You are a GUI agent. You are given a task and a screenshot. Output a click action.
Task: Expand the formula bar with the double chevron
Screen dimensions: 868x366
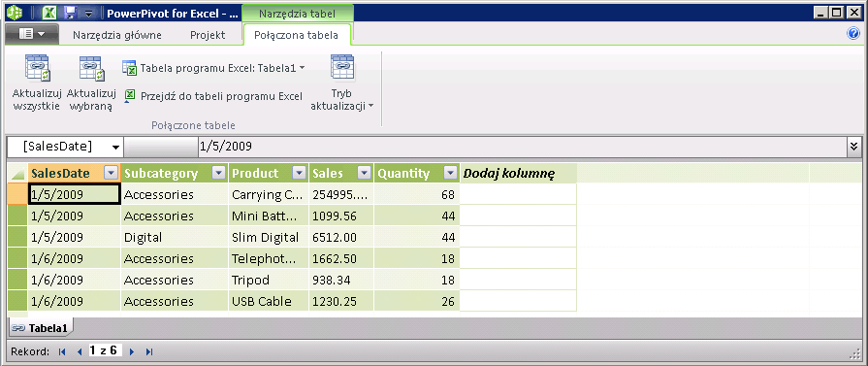(x=853, y=147)
